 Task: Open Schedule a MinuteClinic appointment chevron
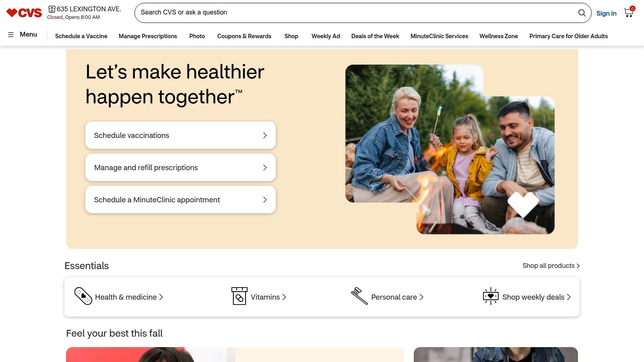point(265,200)
